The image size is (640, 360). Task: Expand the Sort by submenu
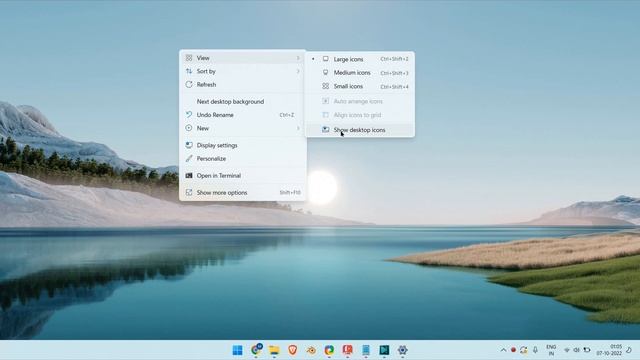coord(243,71)
